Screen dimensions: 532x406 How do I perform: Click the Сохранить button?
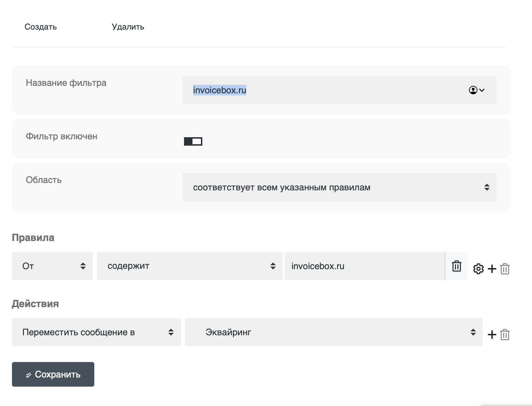53,374
